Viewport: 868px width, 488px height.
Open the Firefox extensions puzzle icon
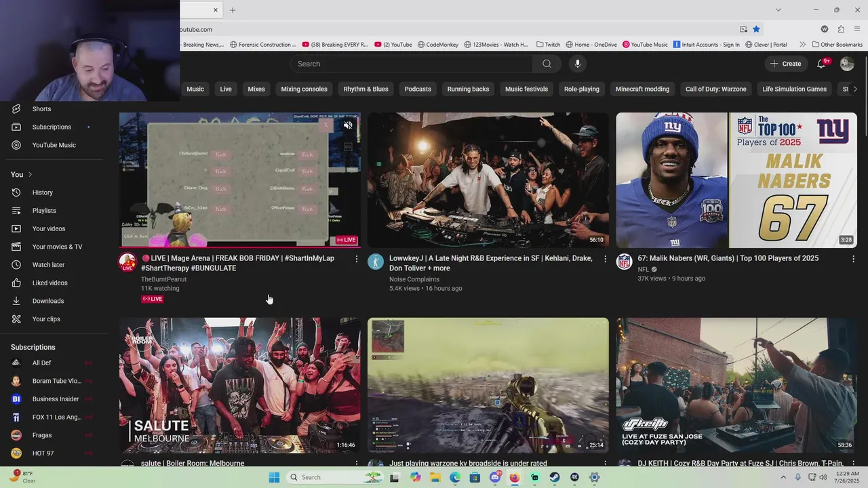pyautogui.click(x=841, y=29)
